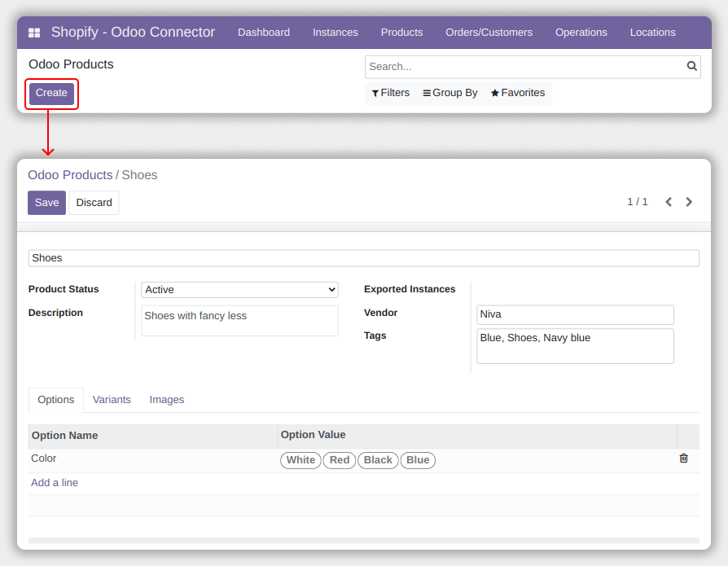The width and height of the screenshot is (728, 566).
Task: Delete the Color option row
Action: click(683, 459)
